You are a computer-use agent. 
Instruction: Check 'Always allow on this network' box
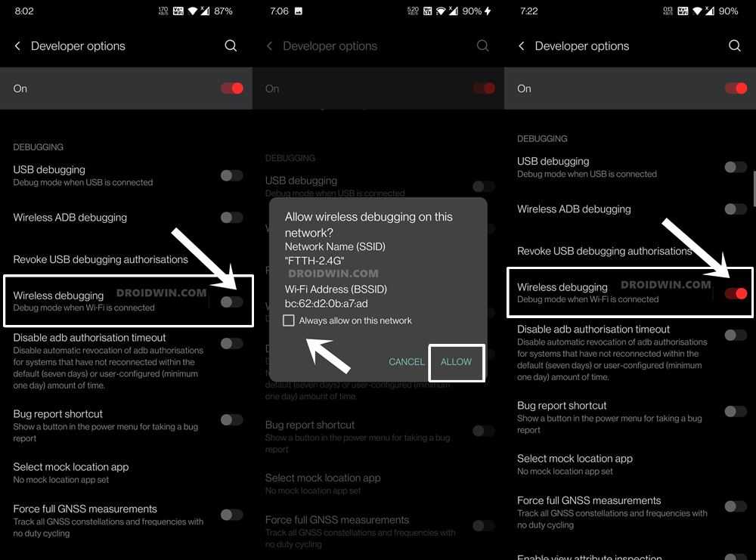pos(288,320)
